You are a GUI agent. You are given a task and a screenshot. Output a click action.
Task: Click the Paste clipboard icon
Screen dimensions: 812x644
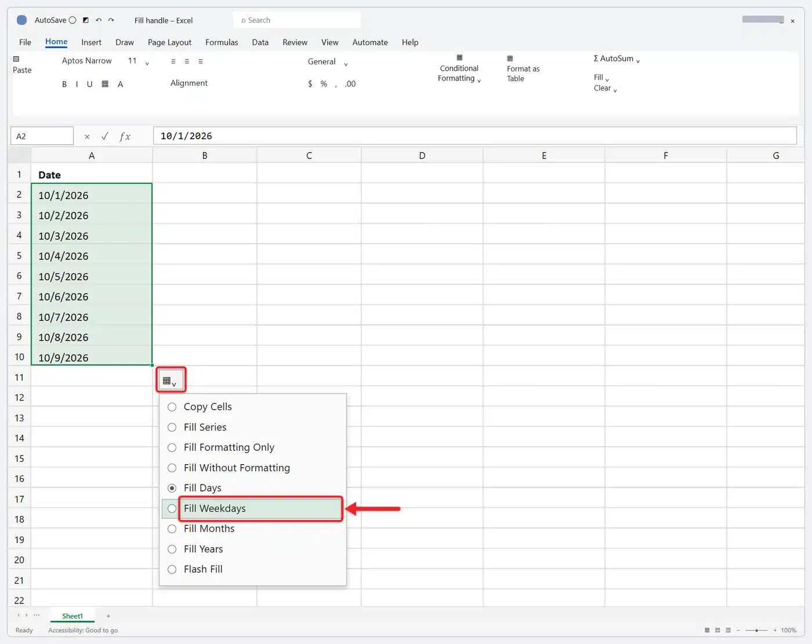(x=16, y=59)
